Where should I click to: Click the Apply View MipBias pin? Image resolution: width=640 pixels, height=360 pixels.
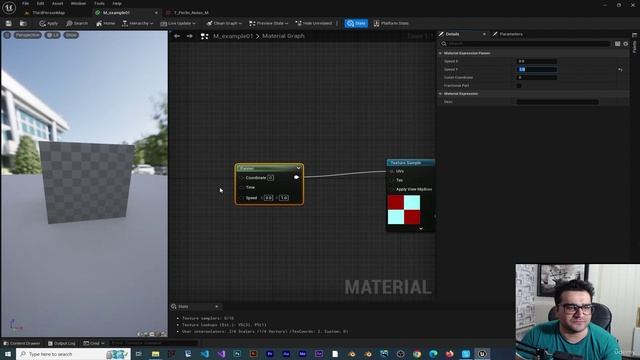tap(392, 189)
